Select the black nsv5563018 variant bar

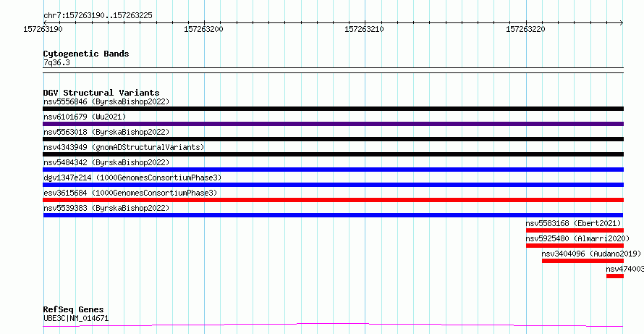click(334, 139)
